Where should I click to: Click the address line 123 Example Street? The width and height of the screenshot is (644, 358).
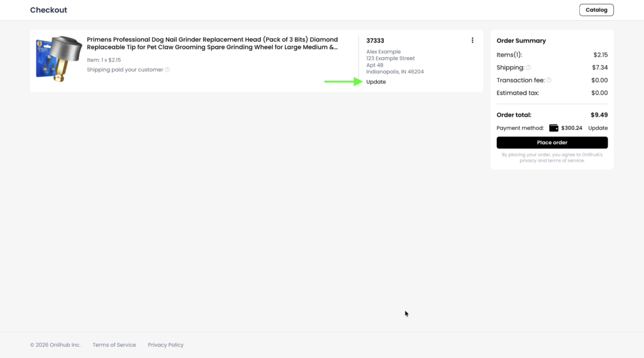pos(391,59)
